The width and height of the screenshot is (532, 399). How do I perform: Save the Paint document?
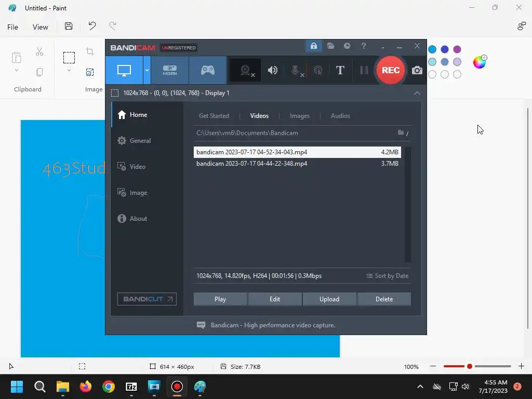coord(69,26)
